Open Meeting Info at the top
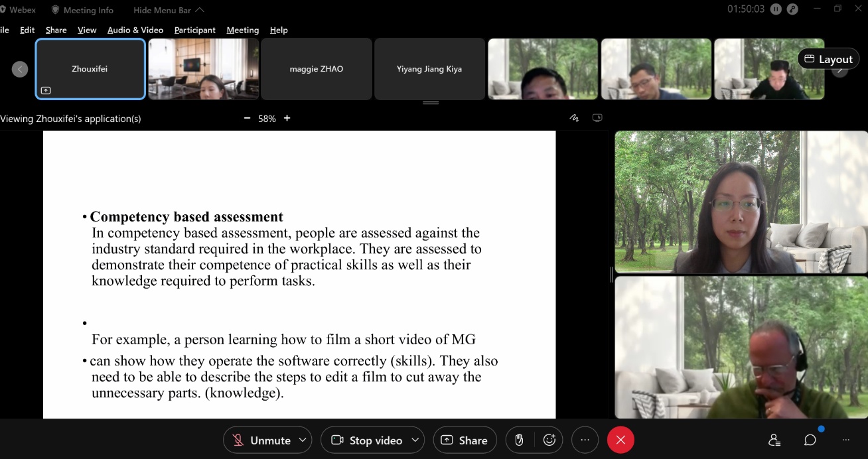Viewport: 868px width, 459px height. 82,10
